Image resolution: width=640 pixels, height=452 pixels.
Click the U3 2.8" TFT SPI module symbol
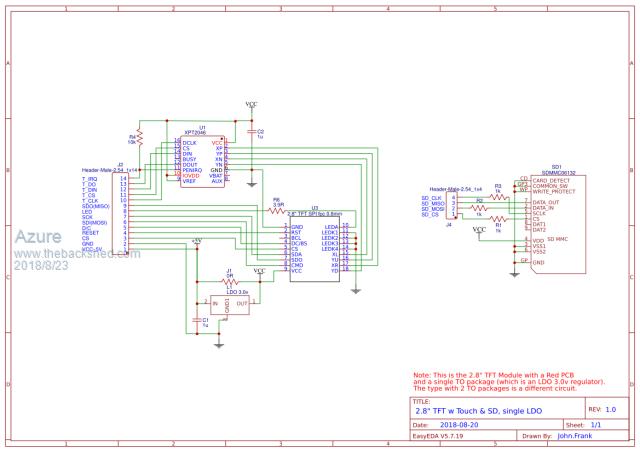[315, 244]
